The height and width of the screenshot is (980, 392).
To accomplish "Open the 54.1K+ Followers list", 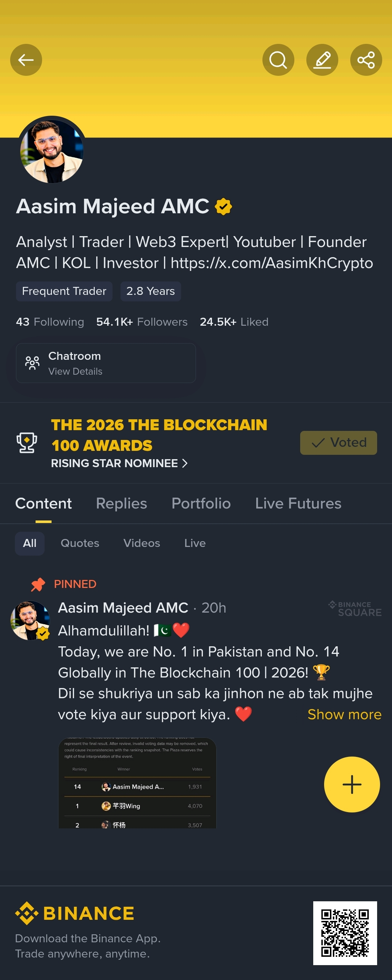I will [142, 322].
